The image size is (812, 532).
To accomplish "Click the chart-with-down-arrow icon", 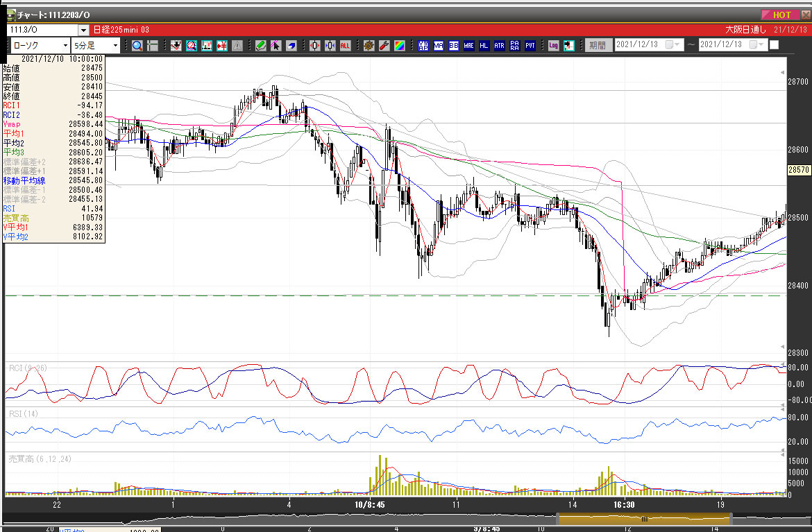I will [176, 46].
